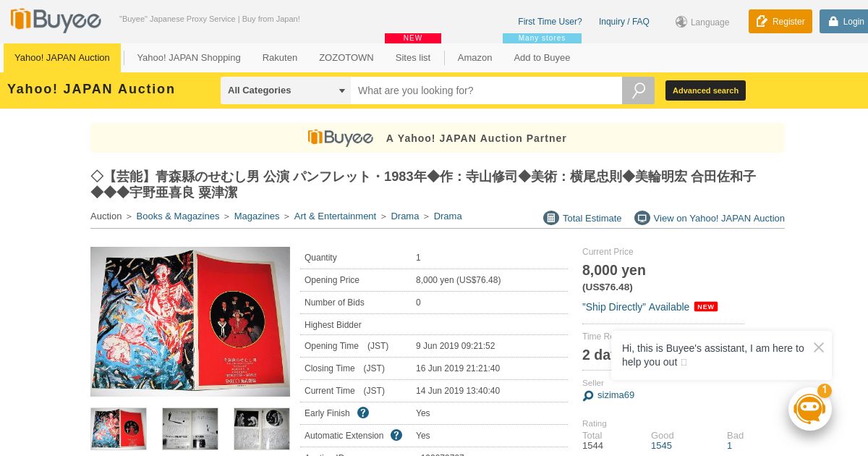This screenshot has height=456, width=868.
Task: Click the Buyee logo in header
Action: pos(56,20)
